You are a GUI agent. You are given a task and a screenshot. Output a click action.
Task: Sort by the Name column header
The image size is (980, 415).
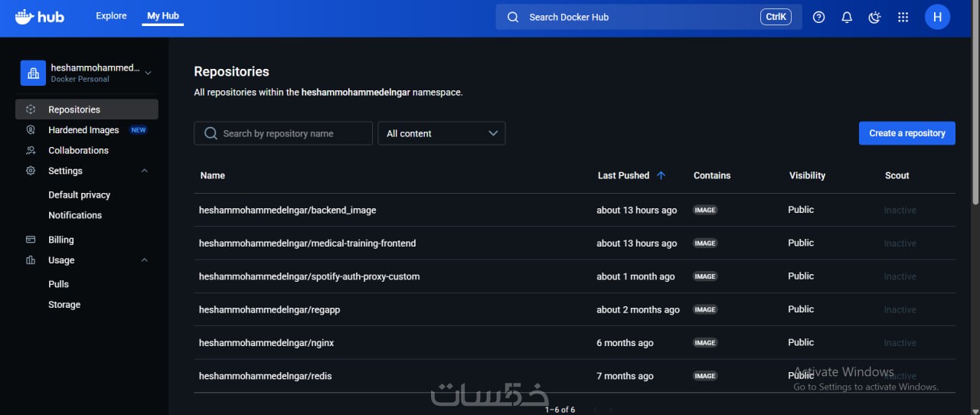213,175
